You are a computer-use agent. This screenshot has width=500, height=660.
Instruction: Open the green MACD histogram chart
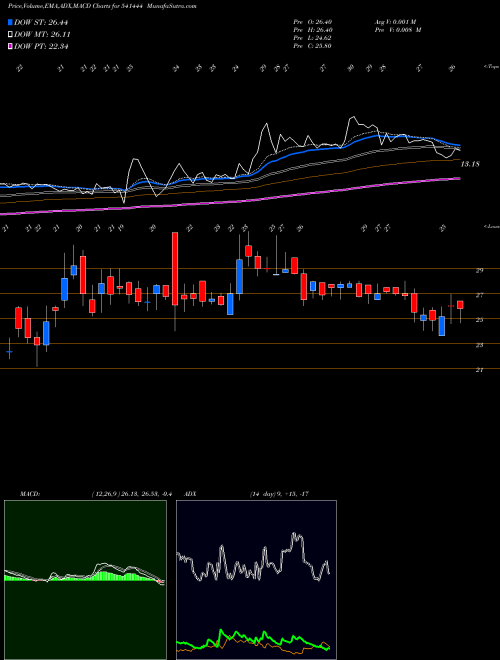(85, 580)
